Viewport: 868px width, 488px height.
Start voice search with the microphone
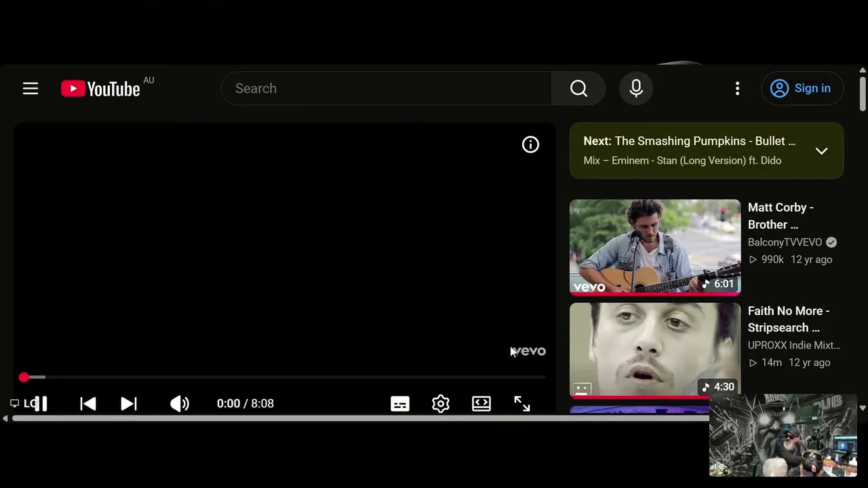tap(636, 89)
